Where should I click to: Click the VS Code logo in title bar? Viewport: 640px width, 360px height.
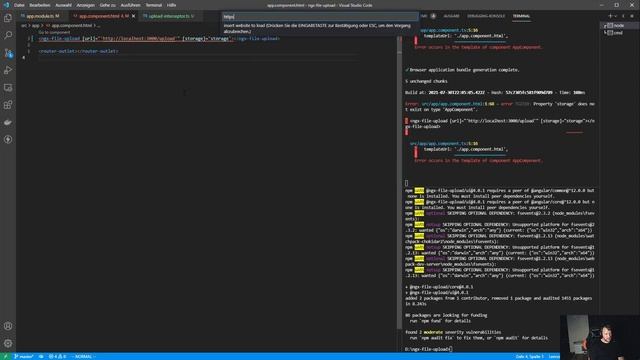coord(6,5)
